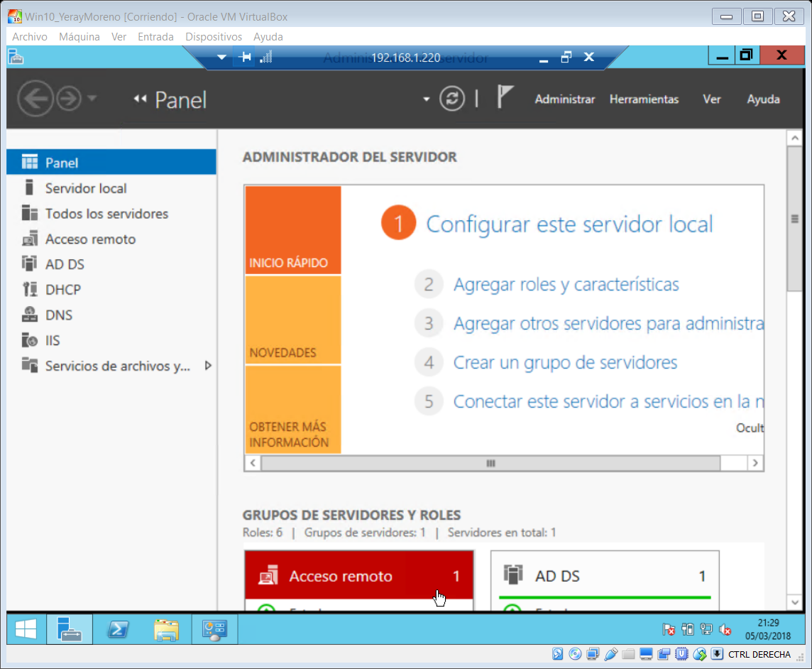The height and width of the screenshot is (669, 812).
Task: Click the breadcrumb double-arrow before Panel
Action: [x=140, y=99]
